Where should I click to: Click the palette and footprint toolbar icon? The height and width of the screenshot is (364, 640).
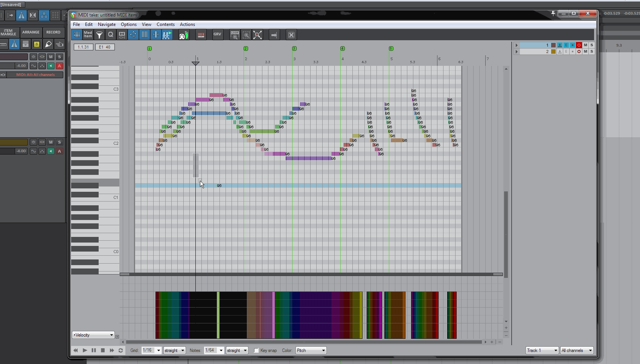coord(184,35)
